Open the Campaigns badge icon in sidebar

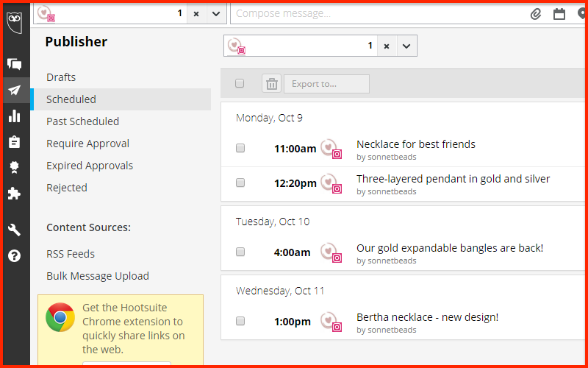pyautogui.click(x=14, y=168)
